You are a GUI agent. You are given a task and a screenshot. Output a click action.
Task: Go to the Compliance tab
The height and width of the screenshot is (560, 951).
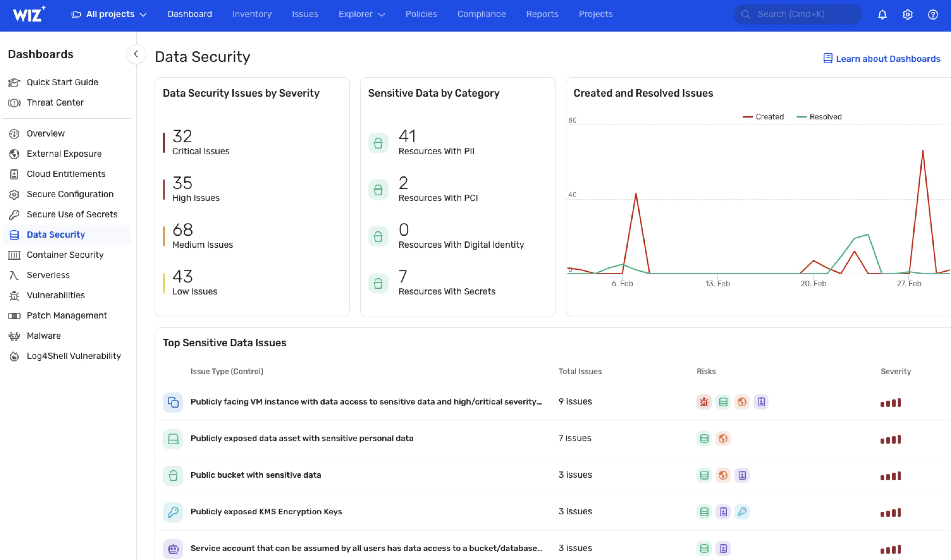481,14
